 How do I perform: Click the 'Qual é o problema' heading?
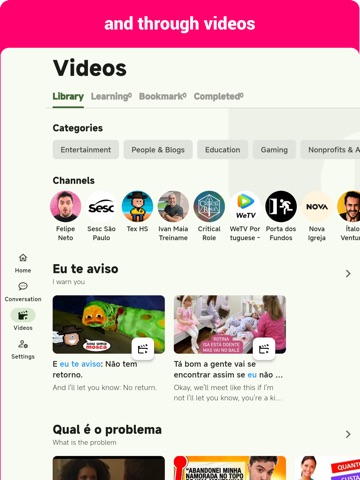[x=107, y=429]
